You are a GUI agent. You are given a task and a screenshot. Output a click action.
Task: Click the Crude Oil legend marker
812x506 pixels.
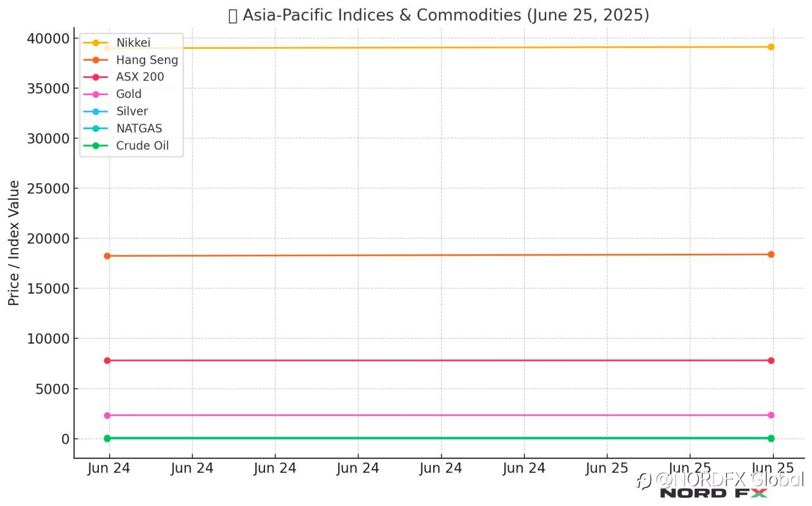96,146
